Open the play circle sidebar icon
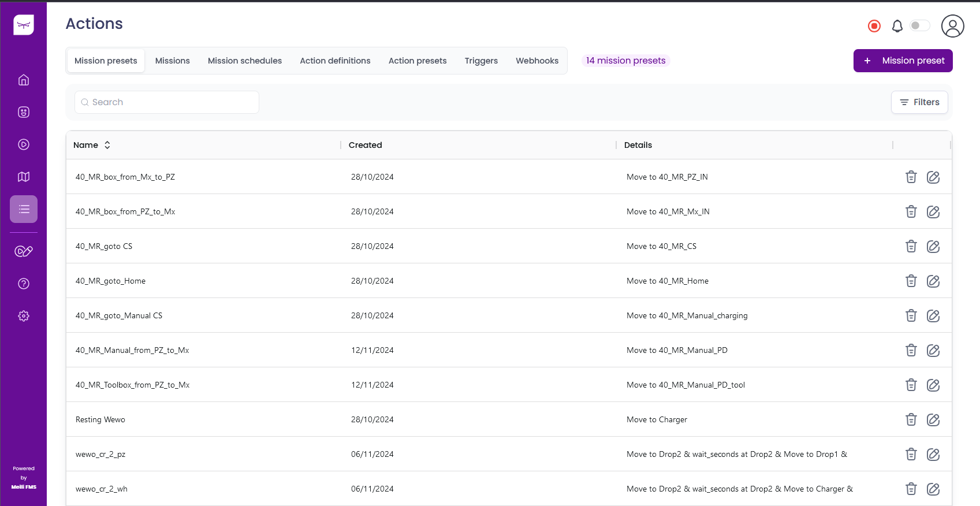Screen dimensions: 980x506 [x=24, y=144]
